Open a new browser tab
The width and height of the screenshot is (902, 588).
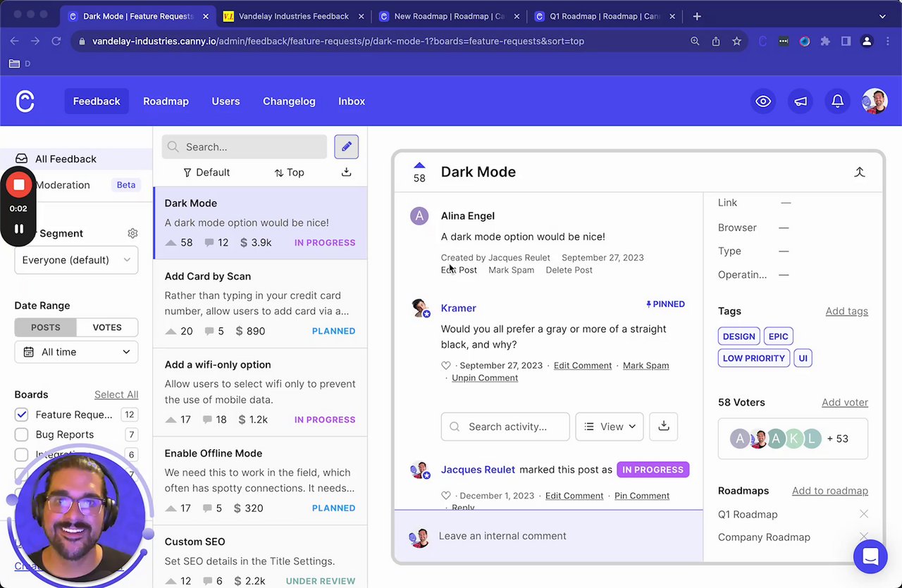point(697,16)
